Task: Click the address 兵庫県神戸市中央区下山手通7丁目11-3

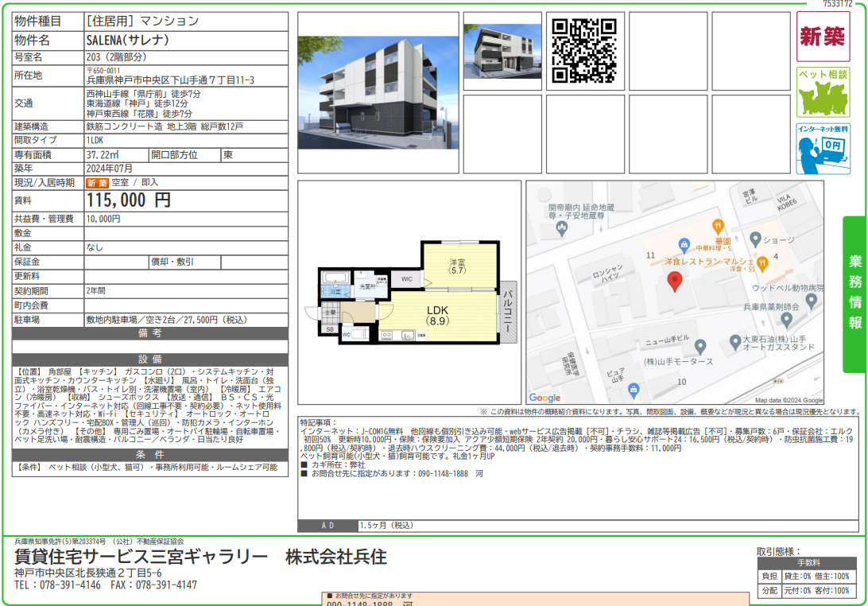Action: coord(170,80)
